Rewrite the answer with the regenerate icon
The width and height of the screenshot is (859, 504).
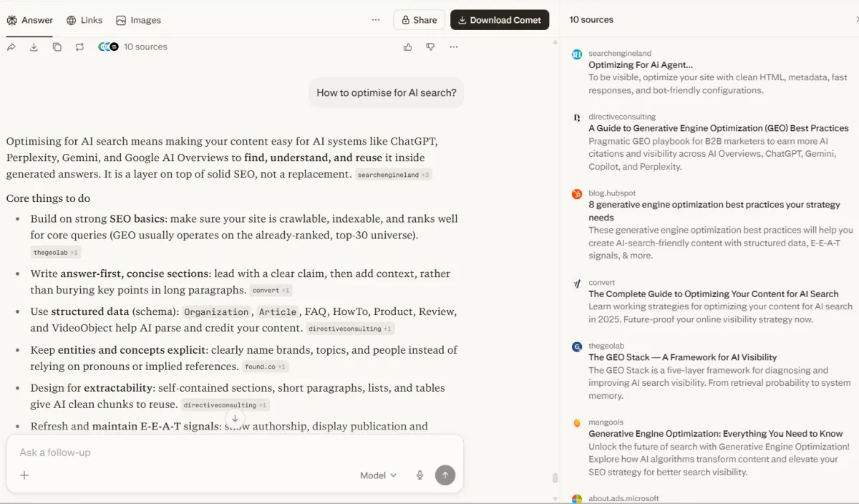[x=79, y=47]
